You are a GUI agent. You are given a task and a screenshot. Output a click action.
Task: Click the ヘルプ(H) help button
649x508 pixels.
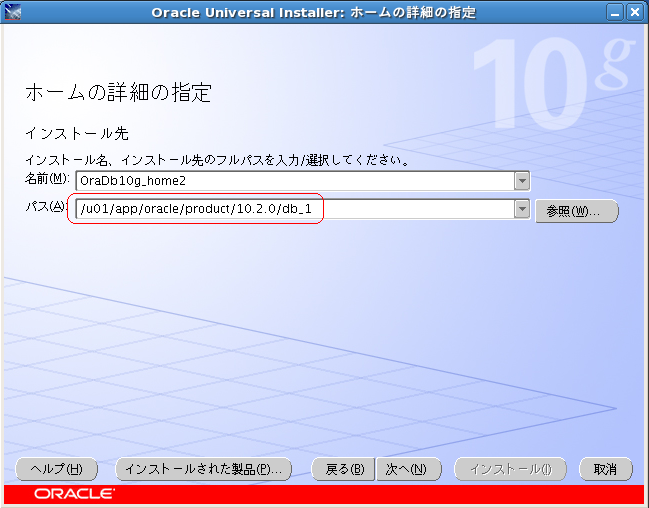[57, 469]
